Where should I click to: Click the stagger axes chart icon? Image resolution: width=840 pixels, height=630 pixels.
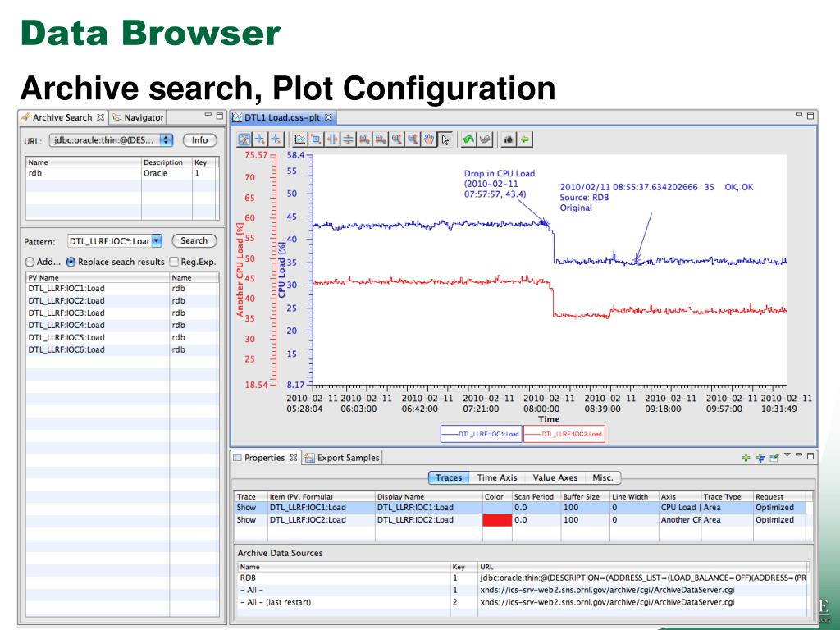pyautogui.click(x=300, y=139)
